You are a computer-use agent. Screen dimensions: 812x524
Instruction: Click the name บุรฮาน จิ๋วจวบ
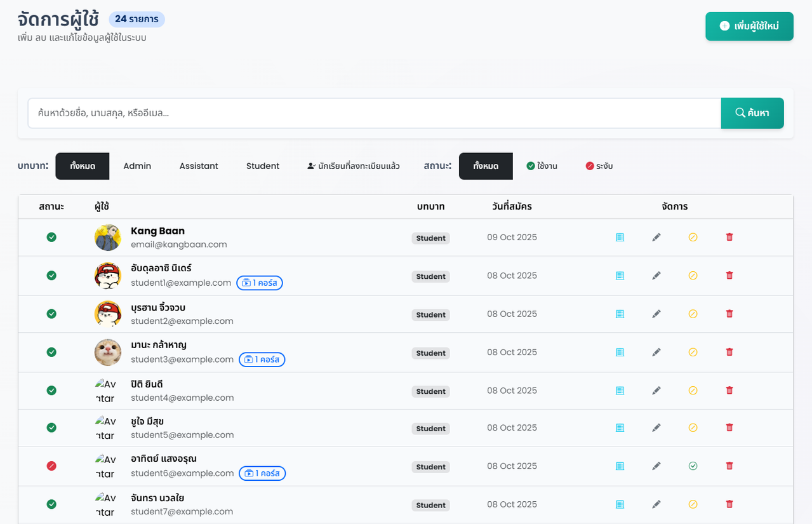(x=158, y=307)
